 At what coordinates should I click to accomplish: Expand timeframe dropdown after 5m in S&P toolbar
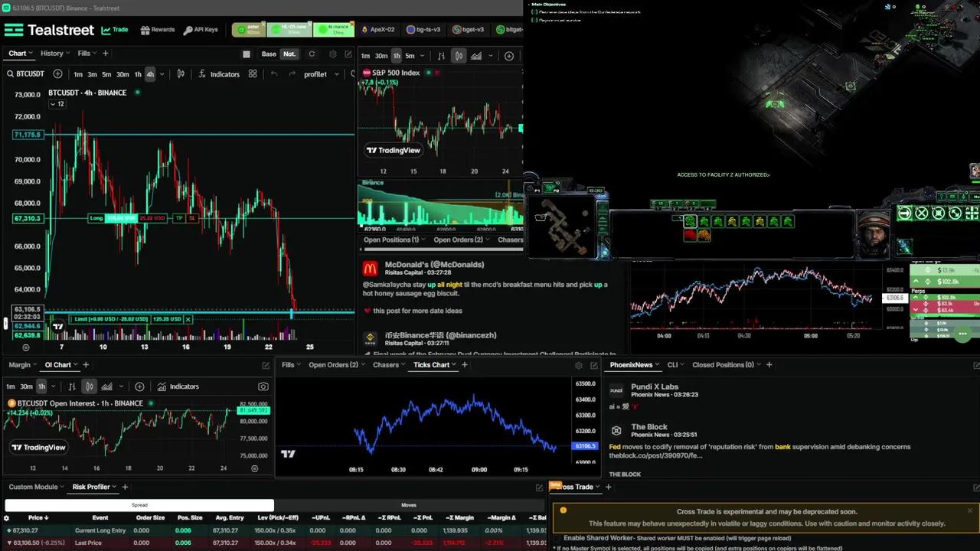pos(423,56)
